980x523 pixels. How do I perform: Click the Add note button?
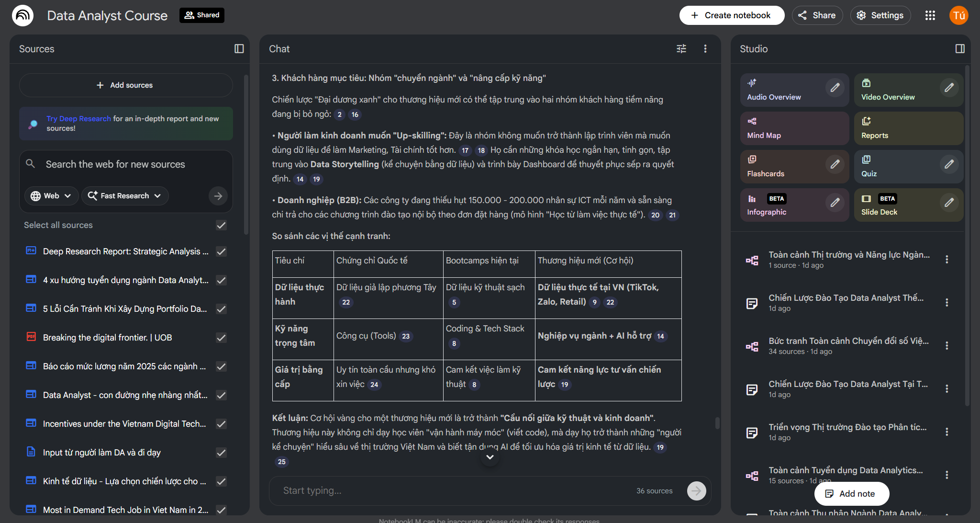pyautogui.click(x=851, y=494)
